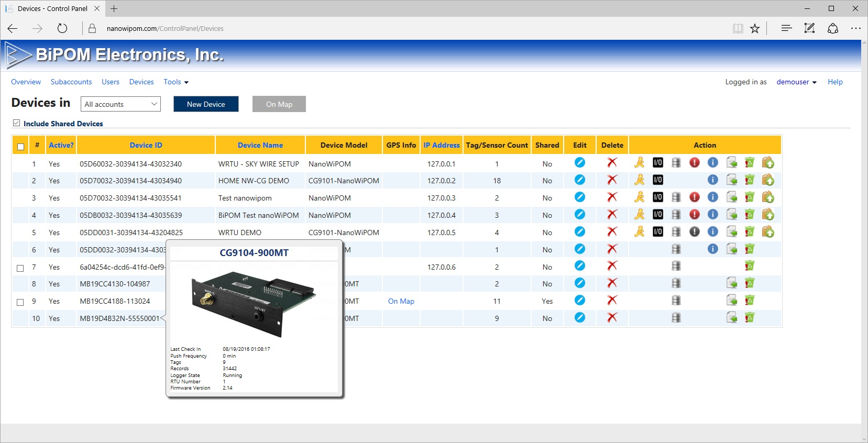Click device name WRTU DEMO
The image size is (868, 443).
coord(240,233)
